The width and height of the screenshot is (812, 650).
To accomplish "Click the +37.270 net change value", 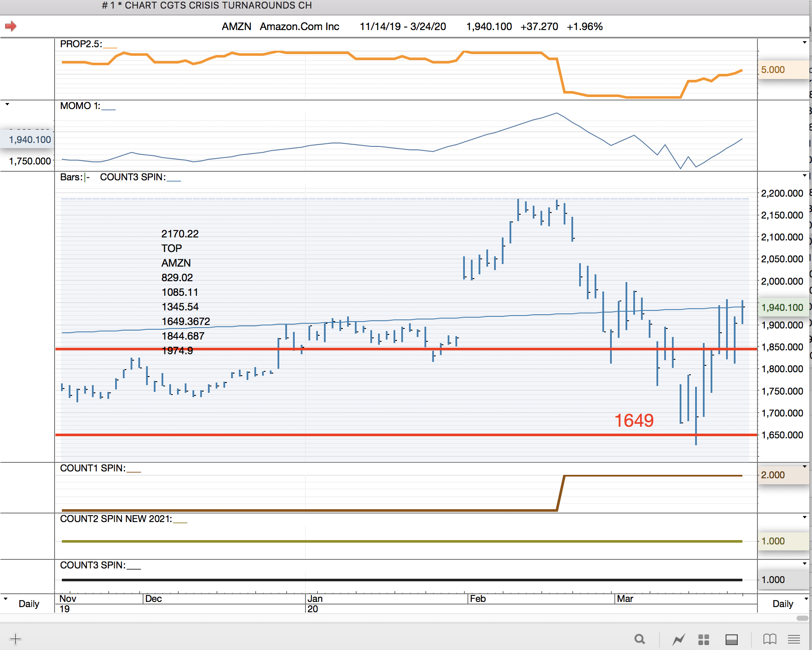I will (x=539, y=27).
